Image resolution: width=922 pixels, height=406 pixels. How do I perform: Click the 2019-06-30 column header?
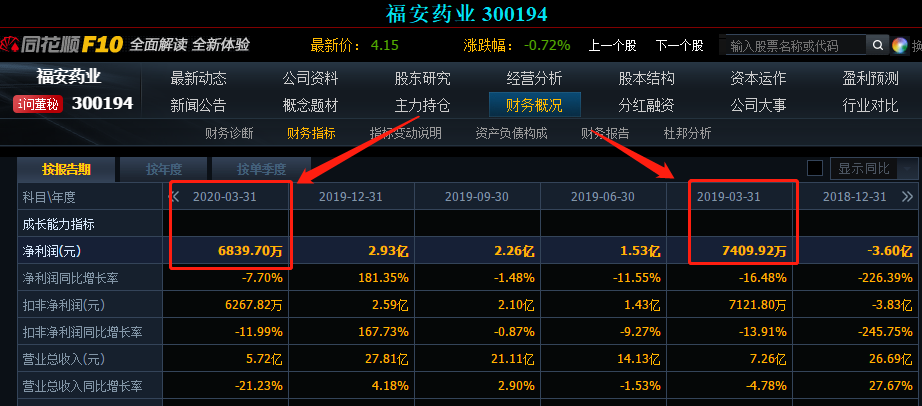(603, 197)
